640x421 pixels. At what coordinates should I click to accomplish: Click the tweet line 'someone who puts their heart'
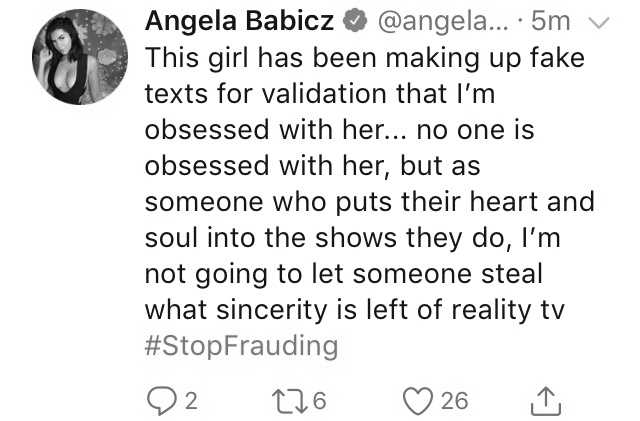tap(341, 202)
